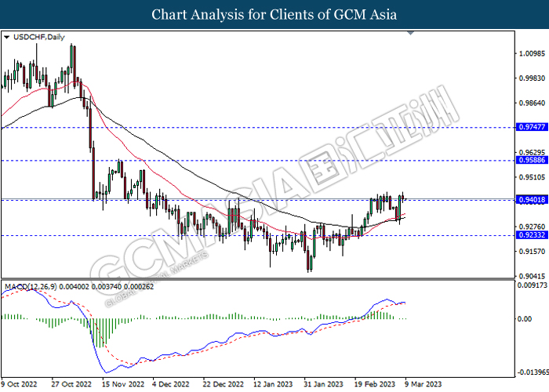Click the 0.91570 price axis value
549x392 pixels.
(533, 252)
